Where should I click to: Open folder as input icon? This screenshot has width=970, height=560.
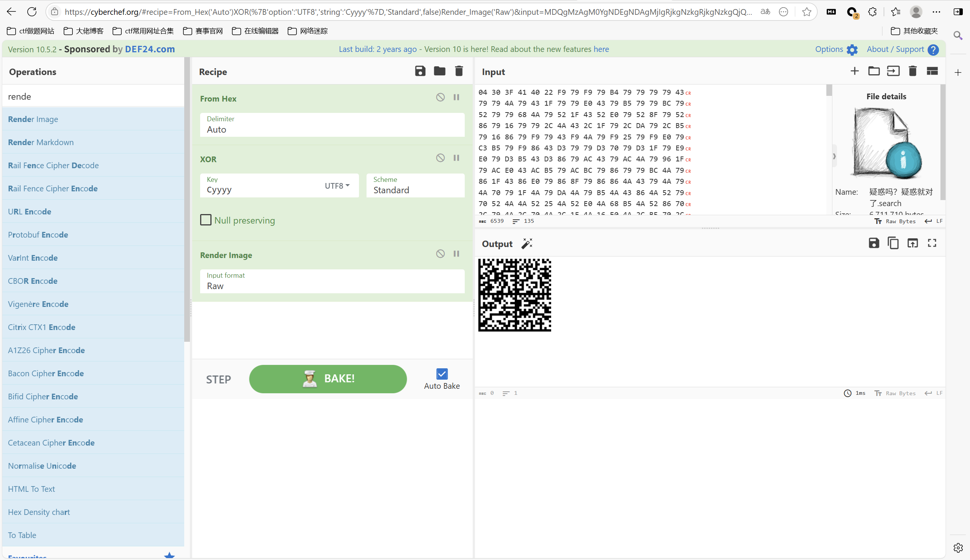874,71
